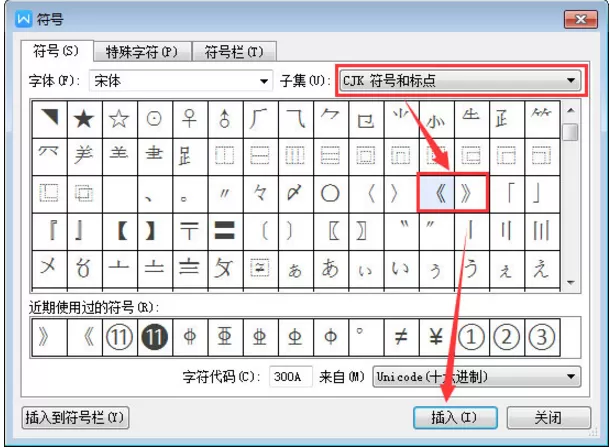Pick the large hiragana え symbol
The image size is (610, 448).
click(x=542, y=269)
